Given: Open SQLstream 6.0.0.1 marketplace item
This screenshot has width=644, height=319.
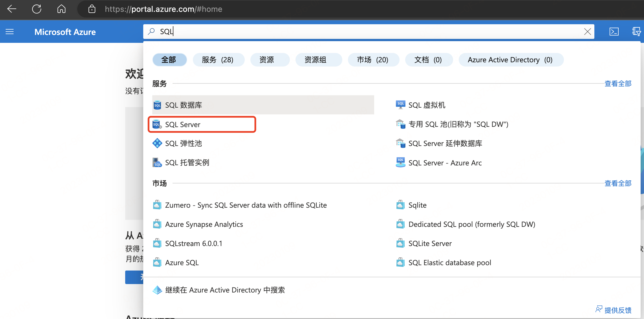Looking at the screenshot, I should [194, 243].
